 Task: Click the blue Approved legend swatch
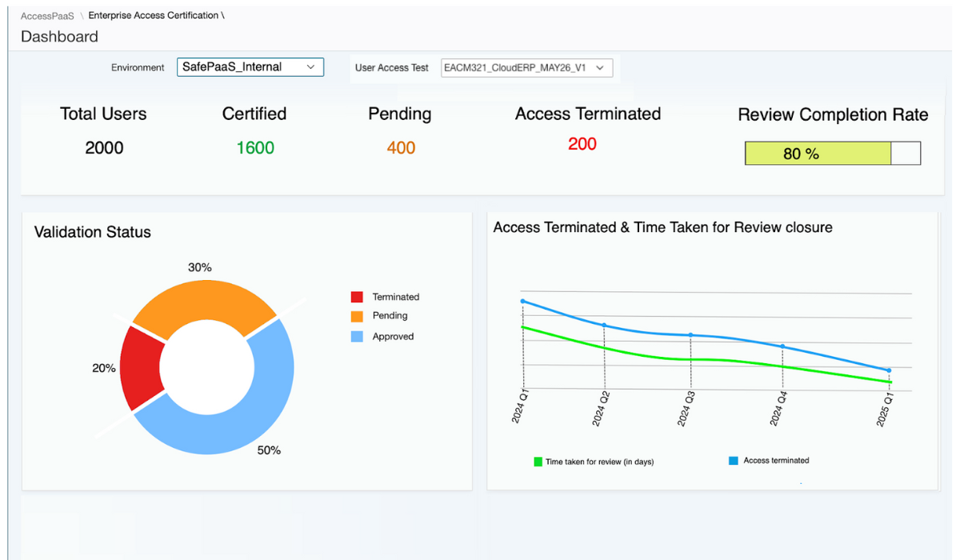click(x=357, y=337)
